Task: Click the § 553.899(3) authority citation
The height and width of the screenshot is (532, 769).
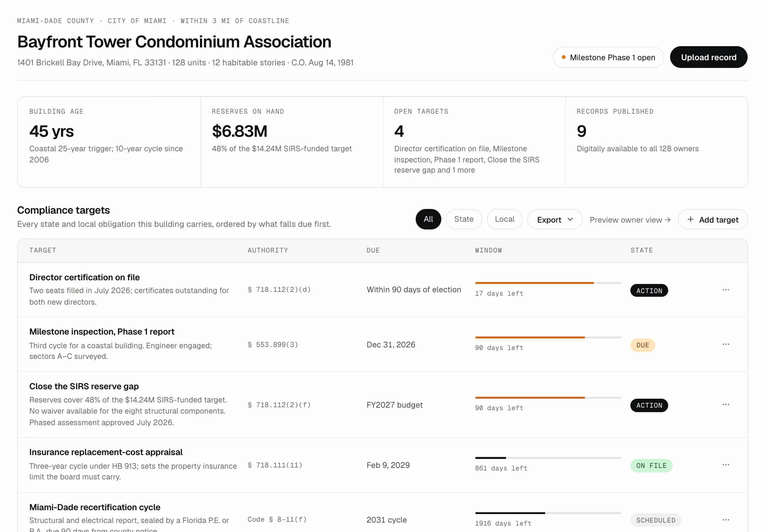Action: [273, 345]
